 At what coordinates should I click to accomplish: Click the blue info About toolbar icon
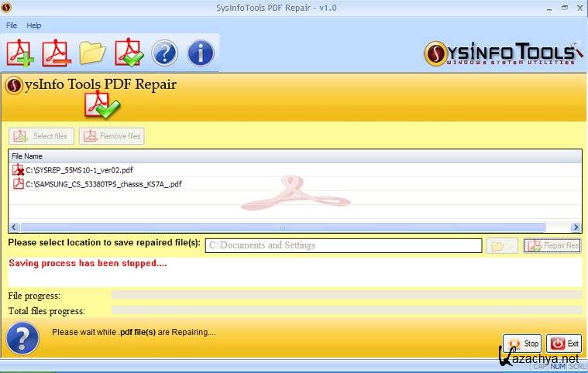pos(201,53)
